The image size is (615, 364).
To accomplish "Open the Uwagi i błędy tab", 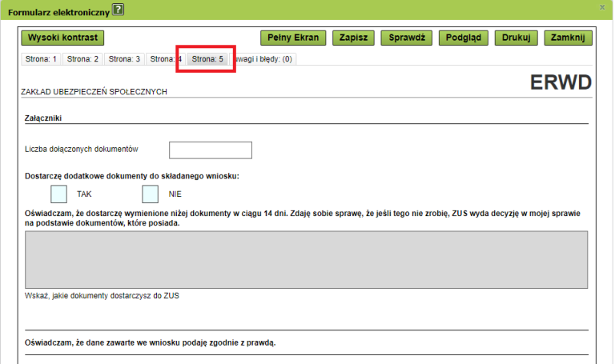I will pyautogui.click(x=263, y=58).
